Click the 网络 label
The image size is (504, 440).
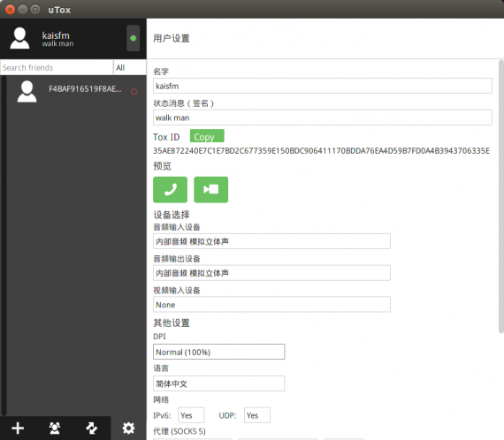click(x=161, y=399)
